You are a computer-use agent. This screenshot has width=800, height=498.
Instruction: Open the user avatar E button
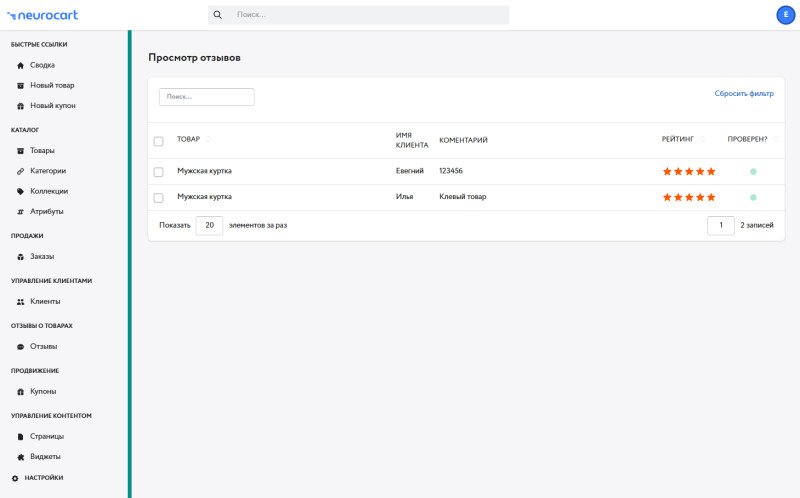pyautogui.click(x=785, y=15)
